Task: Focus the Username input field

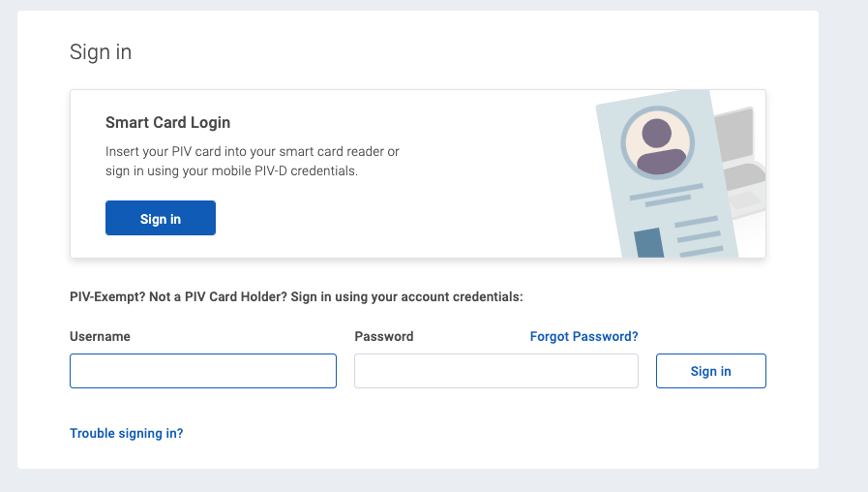Action: tap(202, 371)
